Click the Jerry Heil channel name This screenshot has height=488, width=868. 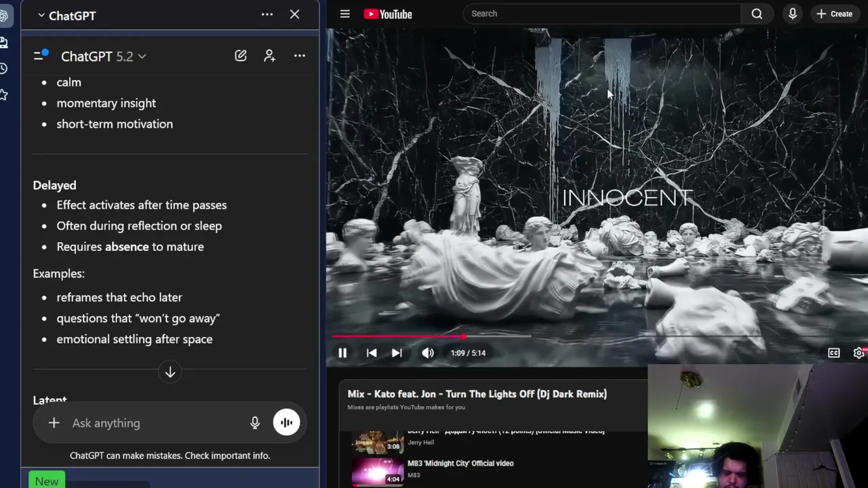[420, 443]
